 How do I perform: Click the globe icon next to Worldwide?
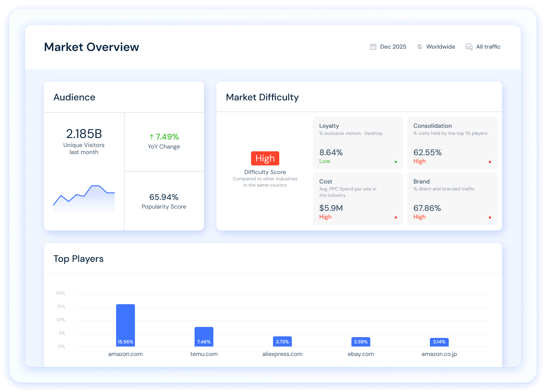(x=420, y=46)
